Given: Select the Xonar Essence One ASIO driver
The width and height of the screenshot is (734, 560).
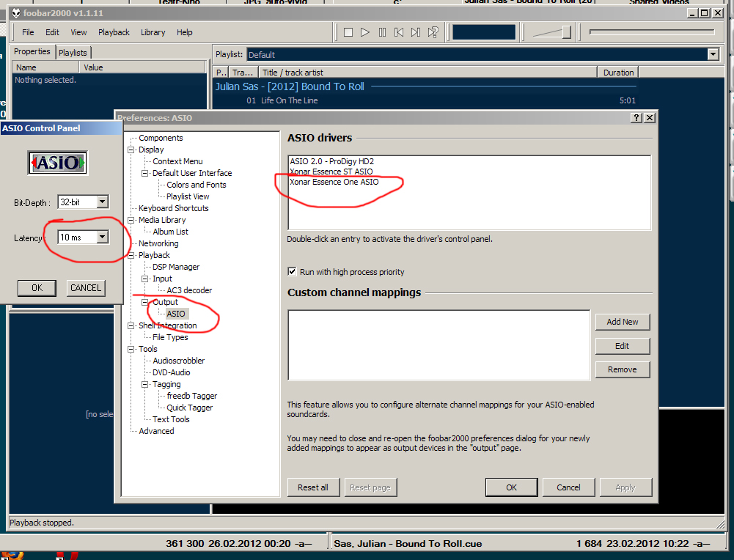Looking at the screenshot, I should (x=334, y=182).
